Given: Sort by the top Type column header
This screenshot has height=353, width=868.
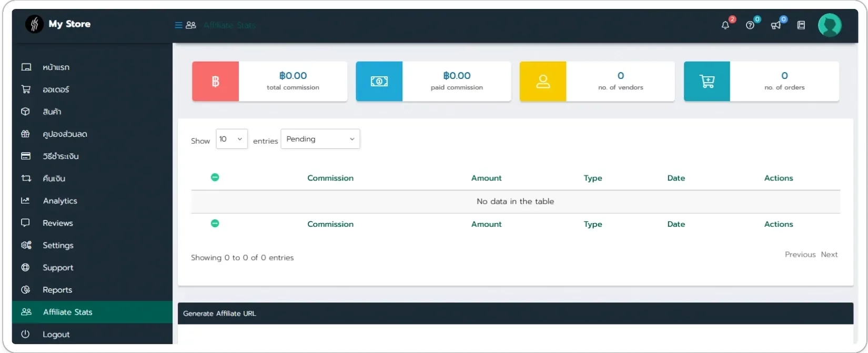Looking at the screenshot, I should (x=593, y=178).
